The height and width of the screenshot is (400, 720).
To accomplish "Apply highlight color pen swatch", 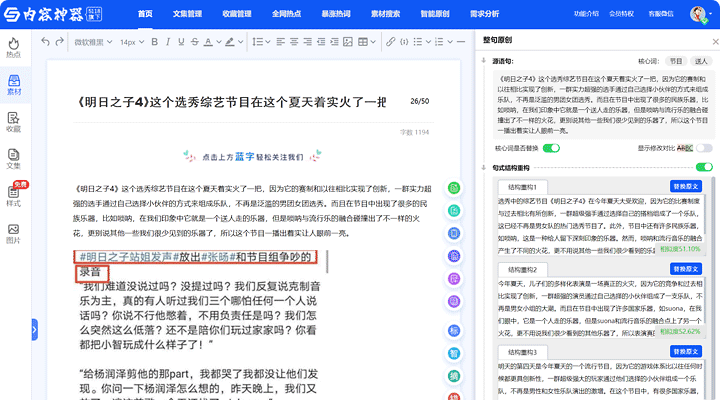I will coord(230,42).
